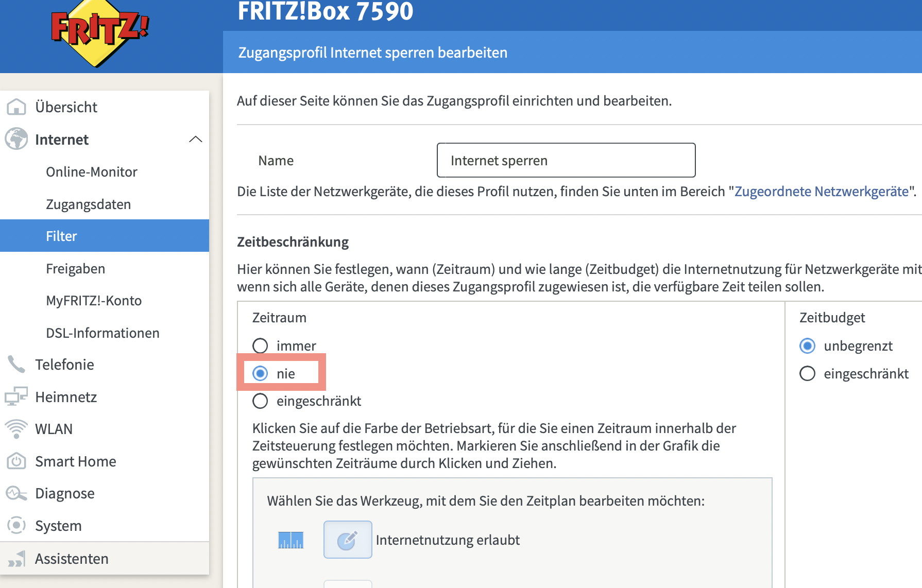This screenshot has height=588, width=922.
Task: Click the Diagnose pulse icon
Action: click(x=16, y=493)
